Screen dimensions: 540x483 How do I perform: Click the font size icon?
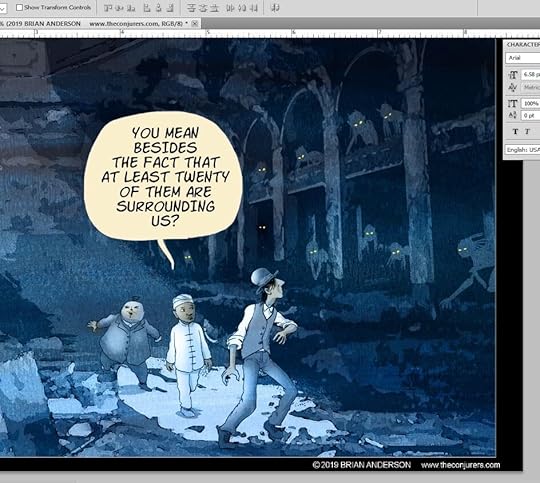point(513,74)
